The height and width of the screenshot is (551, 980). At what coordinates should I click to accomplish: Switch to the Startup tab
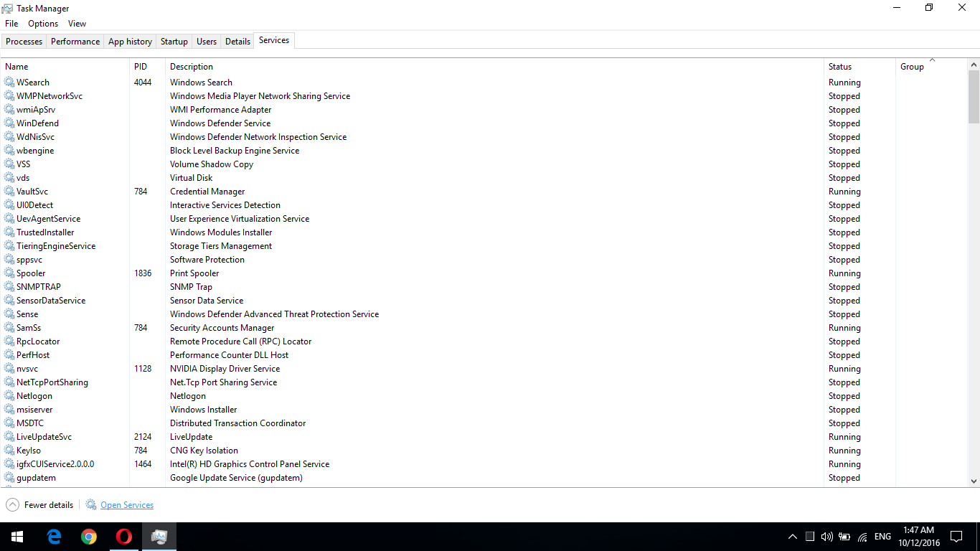(x=174, y=42)
